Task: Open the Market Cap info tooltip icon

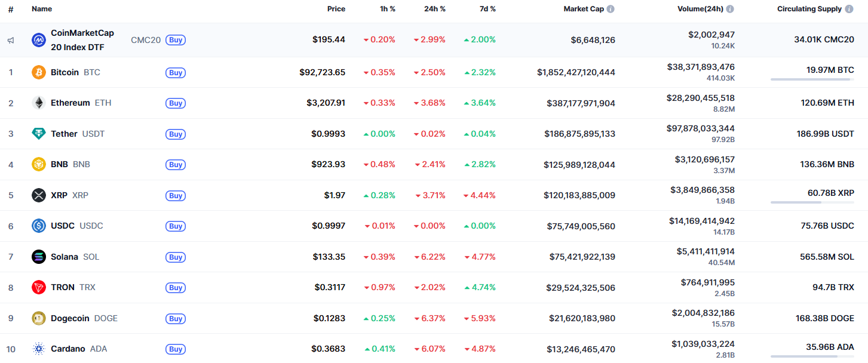Action: [611, 9]
